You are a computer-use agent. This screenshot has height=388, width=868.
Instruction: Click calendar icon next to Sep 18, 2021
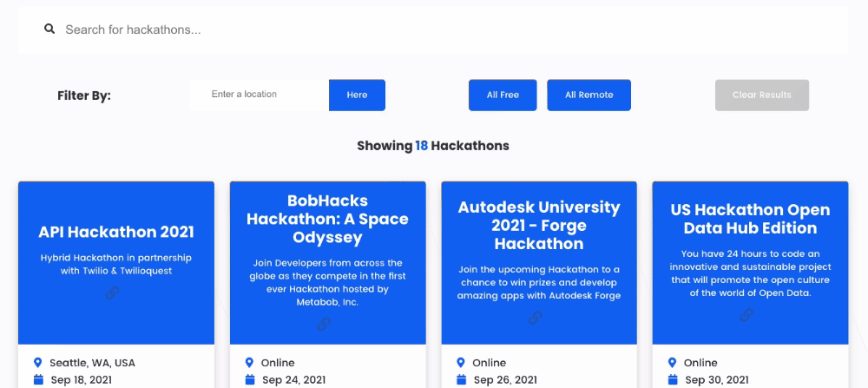point(38,379)
